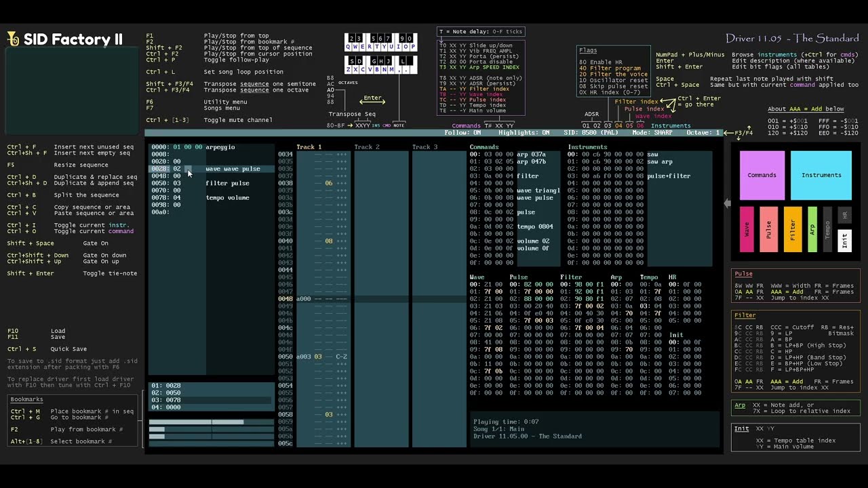The height and width of the screenshot is (488, 868).
Task: Toggle the Highlights: ON status indicator
Action: click(525, 133)
